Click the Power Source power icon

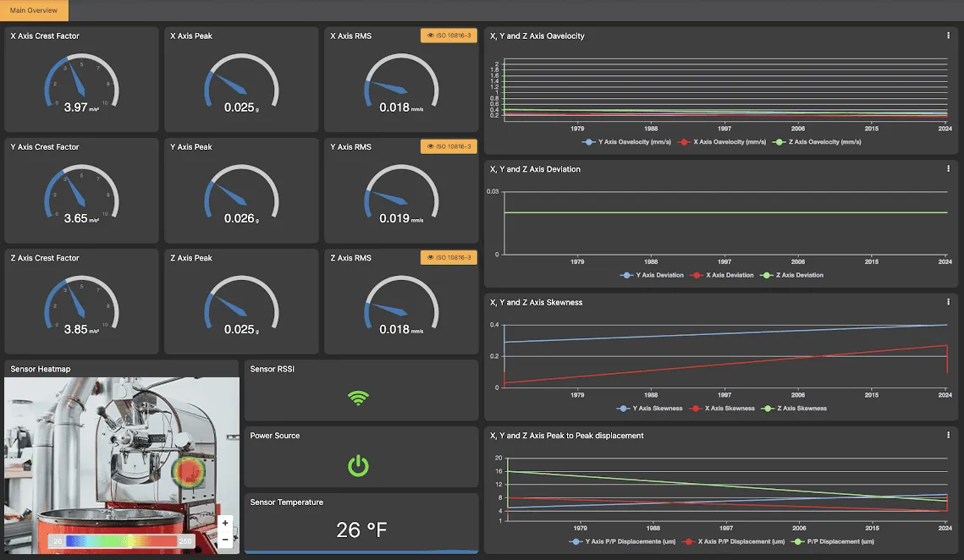tap(359, 464)
